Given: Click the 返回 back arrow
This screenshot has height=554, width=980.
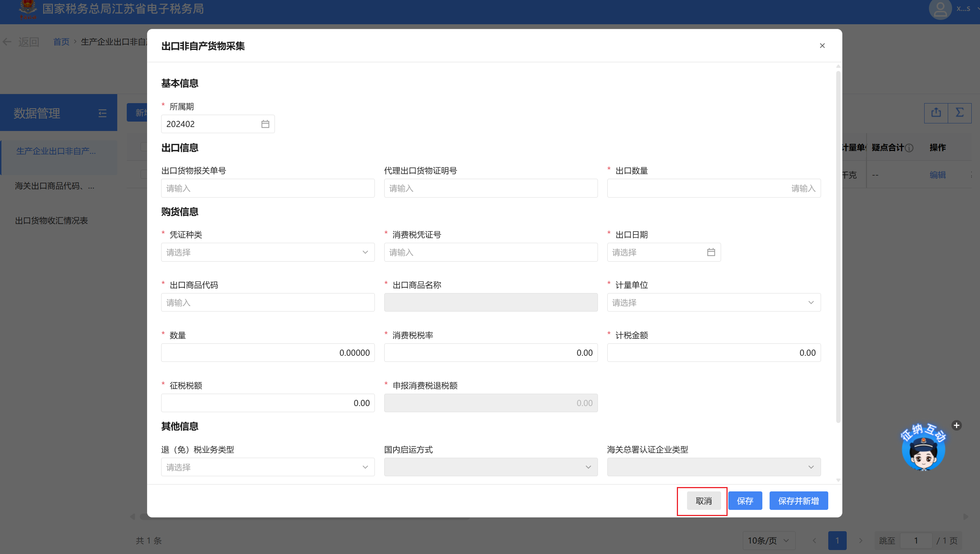Looking at the screenshot, I should (x=7, y=42).
